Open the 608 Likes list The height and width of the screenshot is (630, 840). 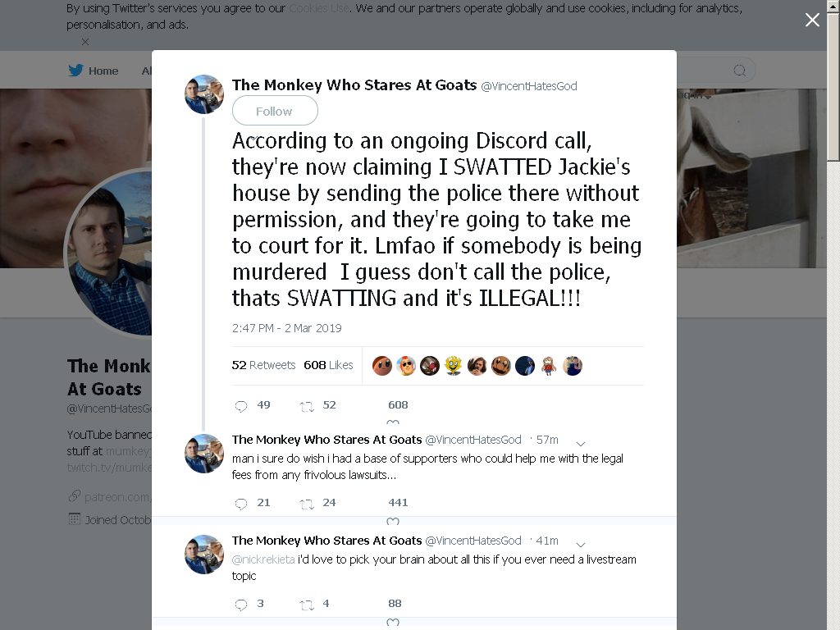pos(328,365)
